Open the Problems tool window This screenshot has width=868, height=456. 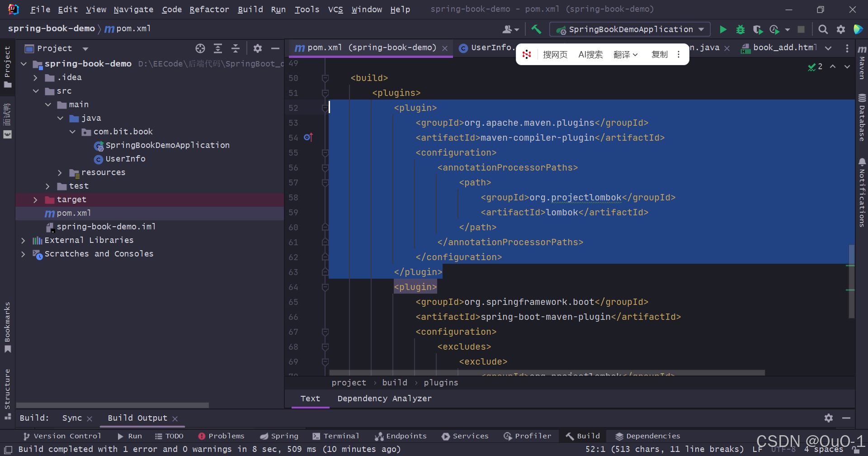[x=221, y=436]
